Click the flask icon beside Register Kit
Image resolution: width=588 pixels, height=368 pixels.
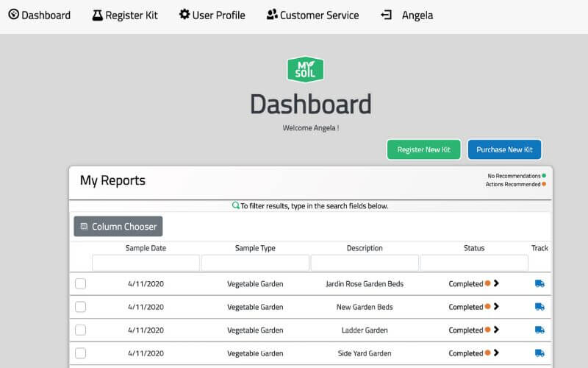pos(97,15)
